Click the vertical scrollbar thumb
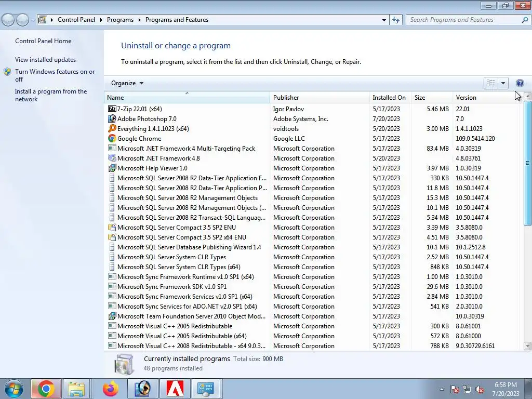532x399 pixels. [528, 163]
